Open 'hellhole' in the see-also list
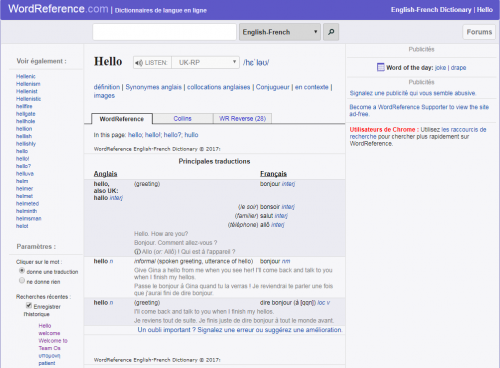This screenshot has width=500, height=368. click(25, 121)
